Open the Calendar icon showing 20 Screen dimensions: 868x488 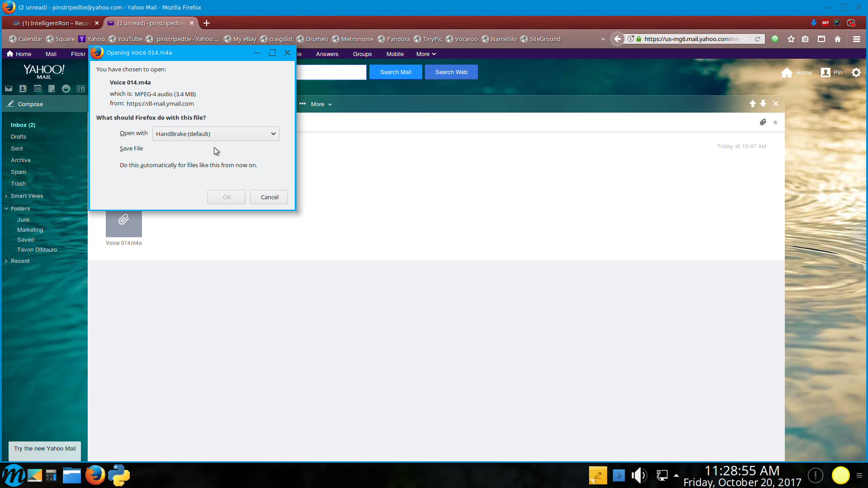(x=38, y=89)
